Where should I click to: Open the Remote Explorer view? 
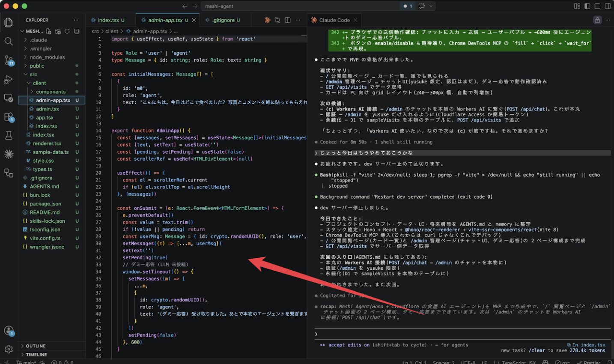[9, 98]
